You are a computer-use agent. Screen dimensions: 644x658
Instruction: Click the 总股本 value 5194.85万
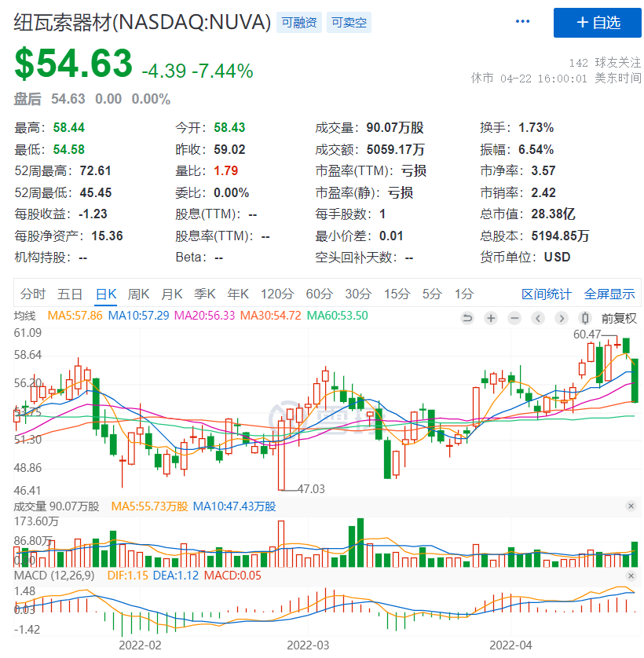560,236
